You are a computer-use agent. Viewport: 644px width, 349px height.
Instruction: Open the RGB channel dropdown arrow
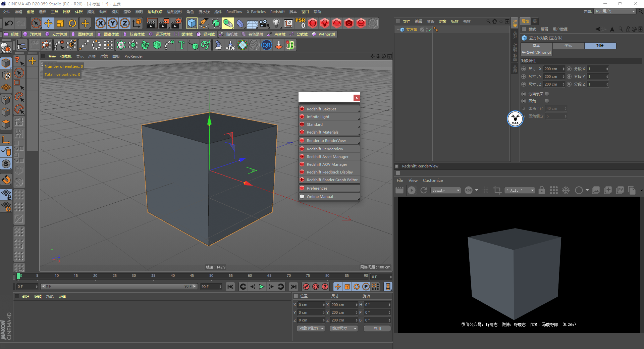[x=477, y=190]
